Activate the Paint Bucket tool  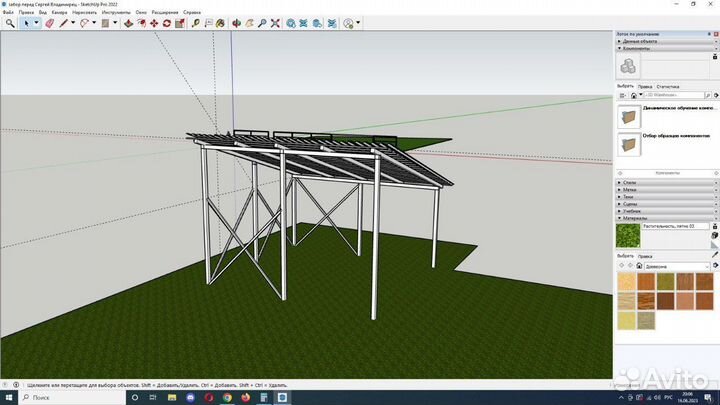point(221,23)
